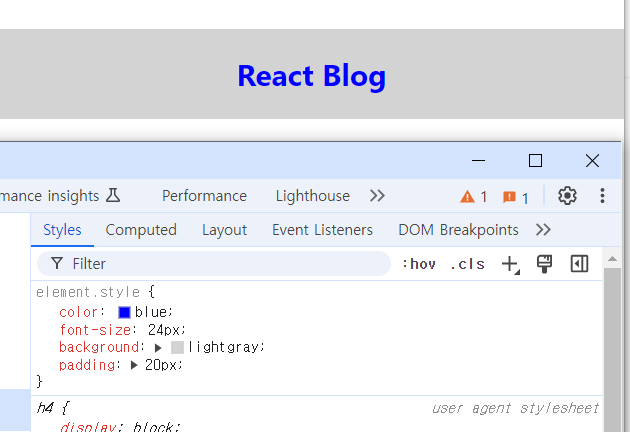Edit the lightgray background value
This screenshot has height=432, width=630.
[x=223, y=347]
